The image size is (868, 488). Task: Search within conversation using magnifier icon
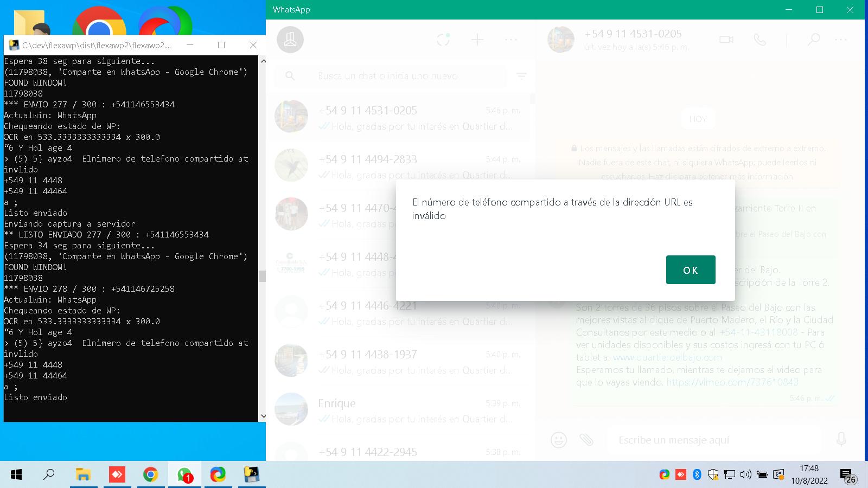click(x=814, y=40)
